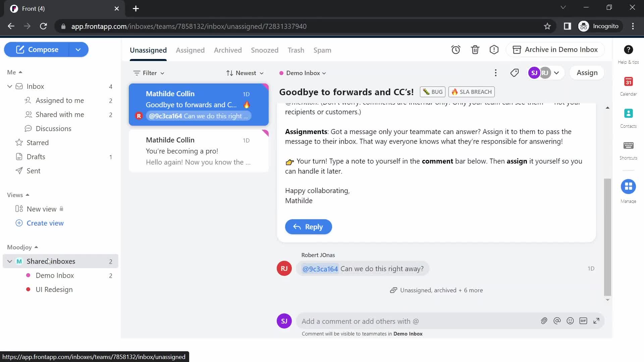Expand the assignee avatars dropdown
This screenshot has height=362, width=644.
(x=556, y=72)
